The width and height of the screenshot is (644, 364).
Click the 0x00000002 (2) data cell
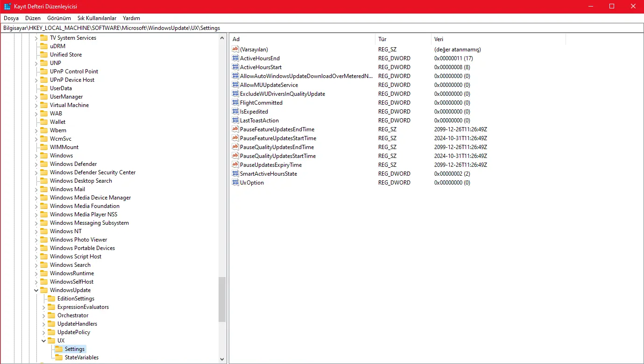(452, 174)
